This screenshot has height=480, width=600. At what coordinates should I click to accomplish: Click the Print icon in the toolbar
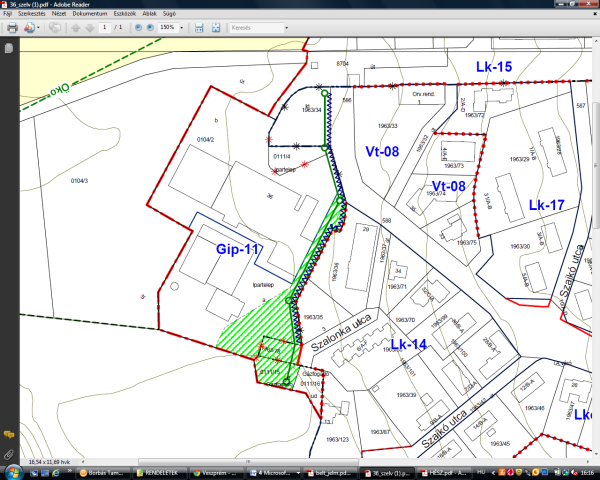(12, 28)
